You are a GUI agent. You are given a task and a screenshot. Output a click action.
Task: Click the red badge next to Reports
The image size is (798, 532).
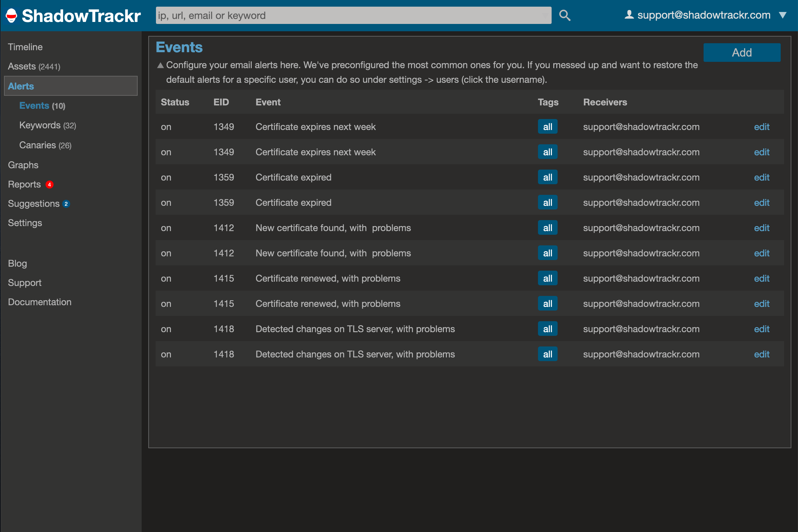(49, 185)
